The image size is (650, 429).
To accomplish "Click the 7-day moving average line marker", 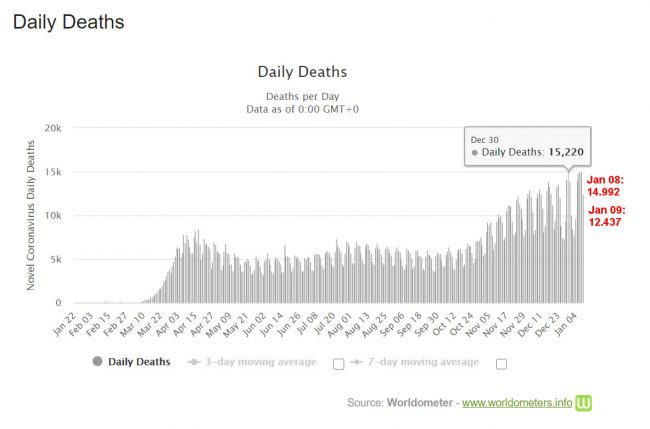I will pyautogui.click(x=358, y=361).
